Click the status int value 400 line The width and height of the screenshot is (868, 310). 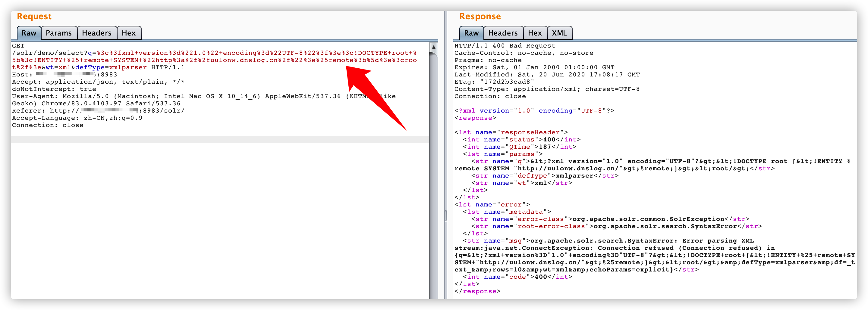522,140
